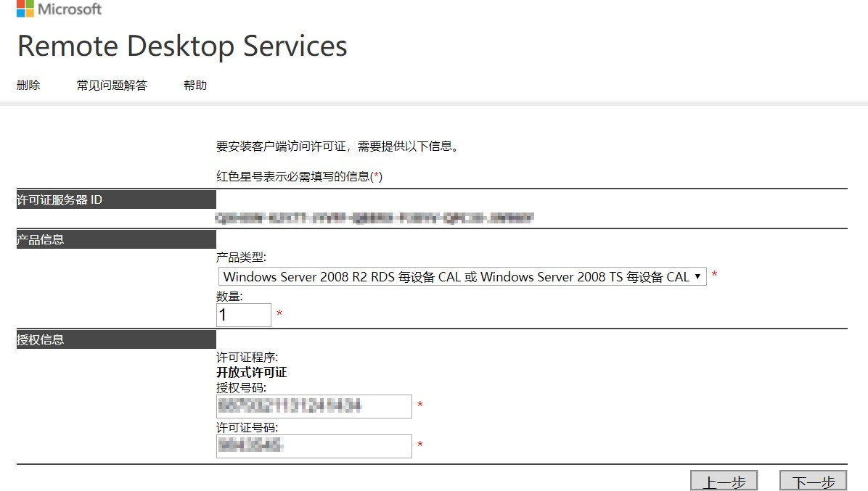868x491 pixels.
Task: Click the 要安装客户端访问许可证 instruction line
Action: [x=337, y=146]
